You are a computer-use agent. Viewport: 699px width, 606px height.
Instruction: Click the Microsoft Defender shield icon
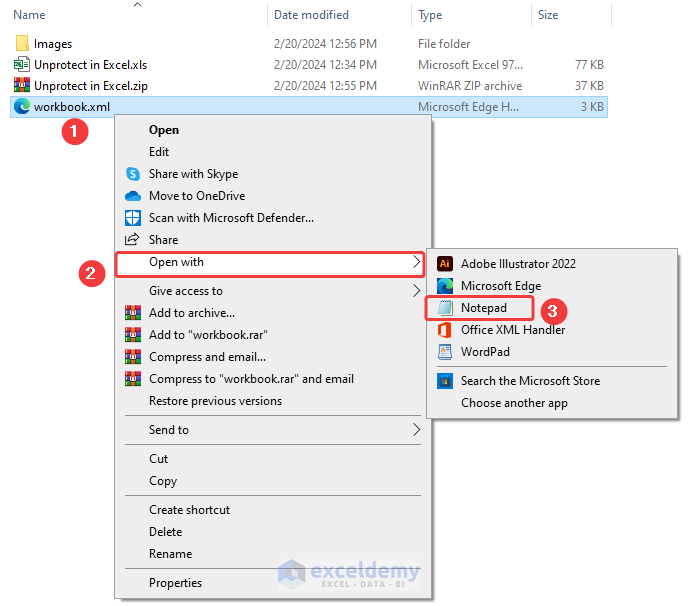[133, 218]
